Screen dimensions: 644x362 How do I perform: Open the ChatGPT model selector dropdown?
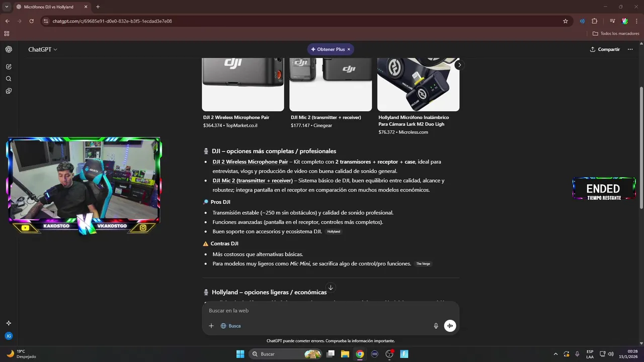[43, 49]
